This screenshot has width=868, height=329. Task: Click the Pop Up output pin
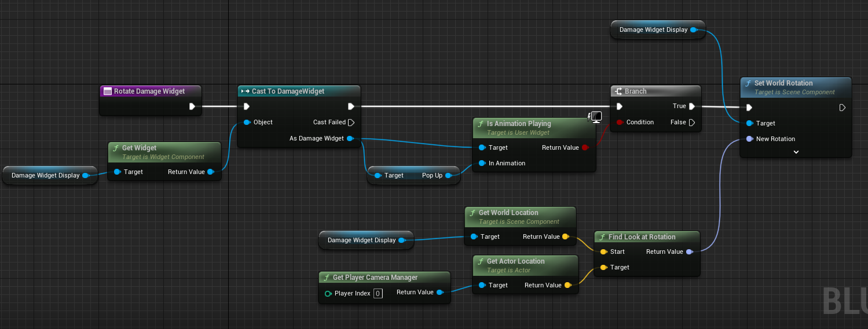pos(448,175)
